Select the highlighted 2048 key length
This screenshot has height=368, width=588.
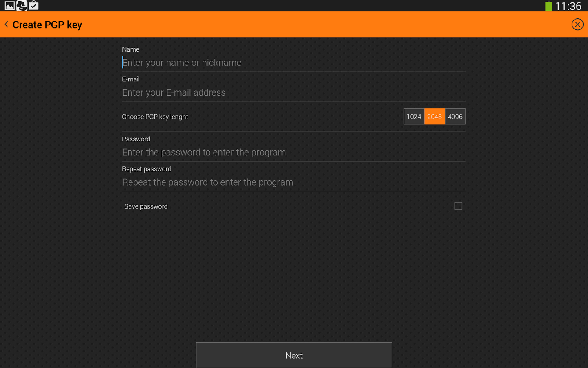[x=434, y=117]
